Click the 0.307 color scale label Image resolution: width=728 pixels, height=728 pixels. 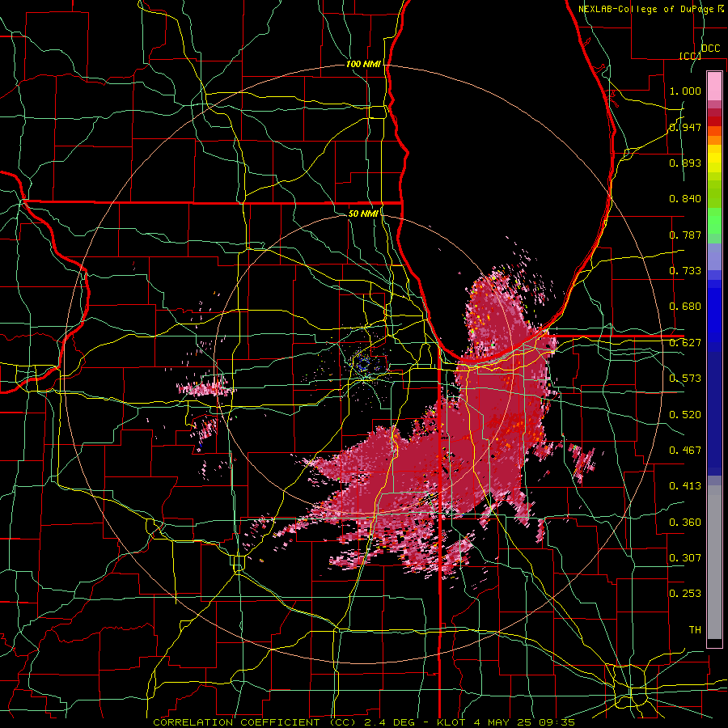(685, 558)
